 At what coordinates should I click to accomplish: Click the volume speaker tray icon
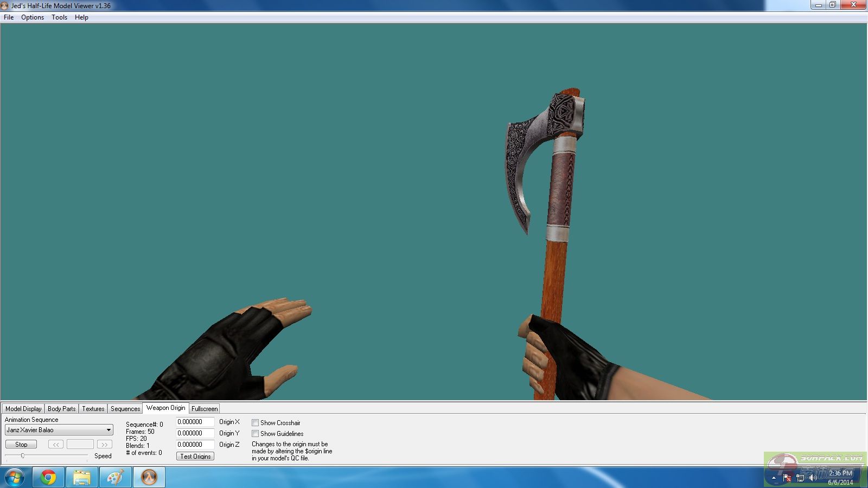[x=813, y=478]
